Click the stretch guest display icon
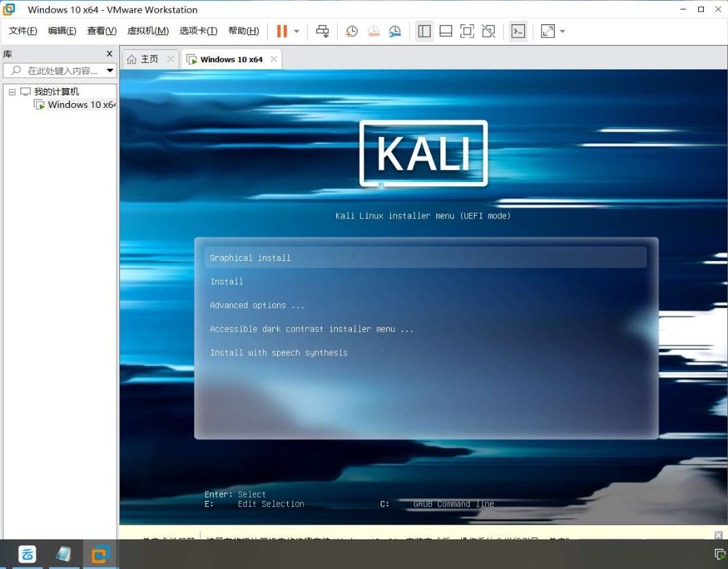The image size is (728, 569). 547,31
